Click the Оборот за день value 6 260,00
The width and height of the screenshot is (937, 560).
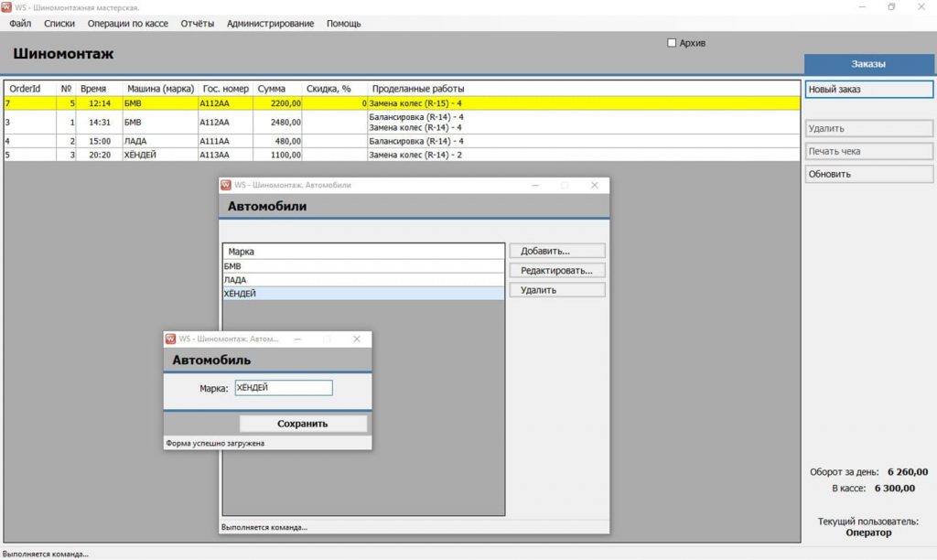point(908,471)
